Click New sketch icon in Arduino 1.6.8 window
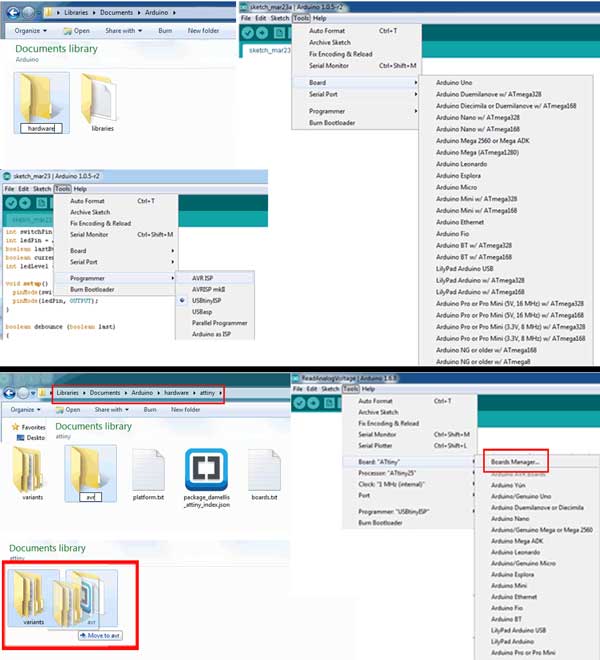 coord(329,403)
